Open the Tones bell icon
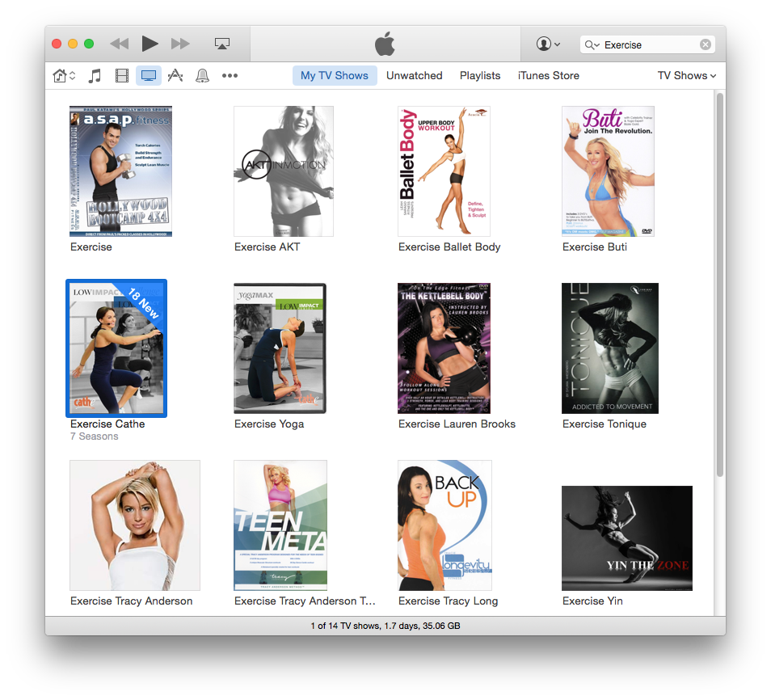Screen dimensions: 771x700 pyautogui.click(x=202, y=76)
